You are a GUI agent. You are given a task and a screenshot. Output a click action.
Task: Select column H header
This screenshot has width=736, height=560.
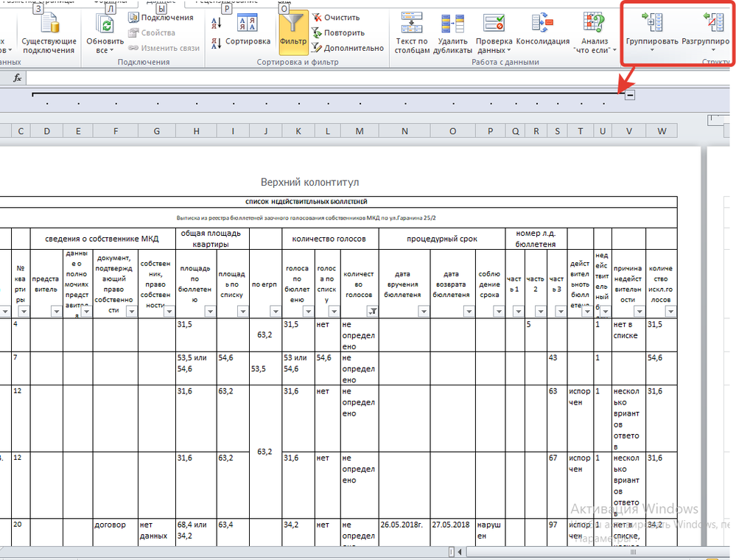click(x=196, y=131)
